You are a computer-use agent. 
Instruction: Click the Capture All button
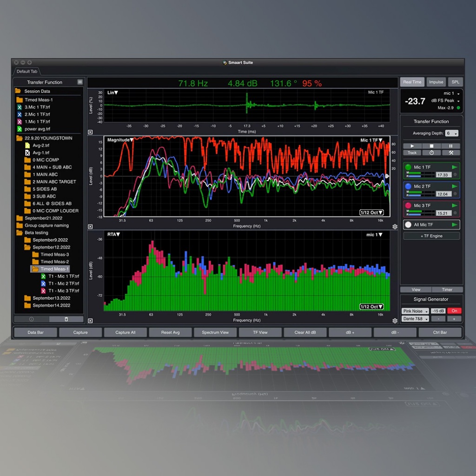tap(125, 332)
